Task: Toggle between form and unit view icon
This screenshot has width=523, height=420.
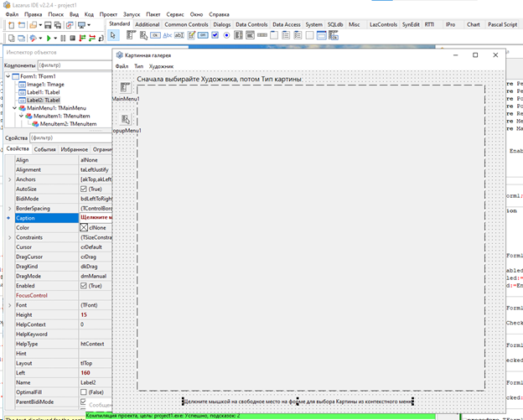Action: 70,25
